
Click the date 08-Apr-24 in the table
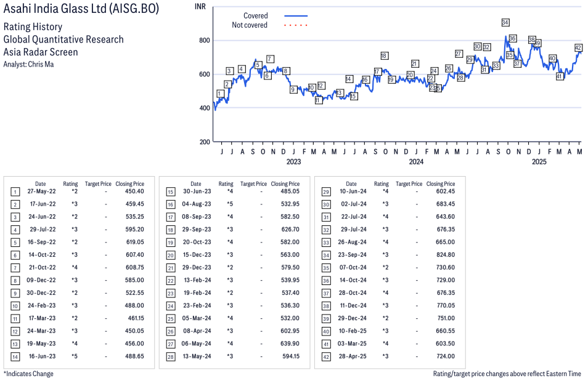tap(197, 331)
